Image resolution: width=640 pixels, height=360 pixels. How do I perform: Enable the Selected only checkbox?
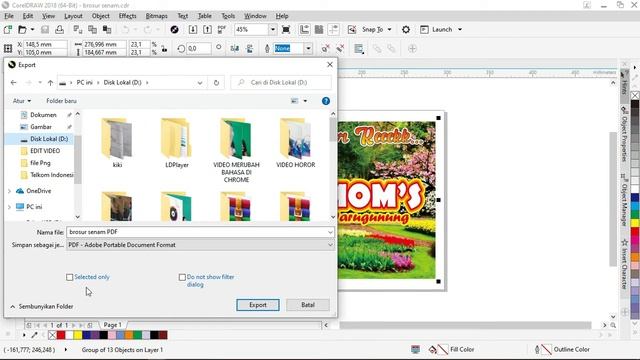69,277
